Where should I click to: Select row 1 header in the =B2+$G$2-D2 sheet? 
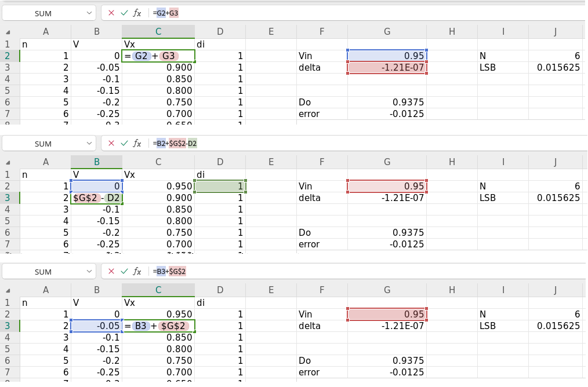(x=10, y=174)
